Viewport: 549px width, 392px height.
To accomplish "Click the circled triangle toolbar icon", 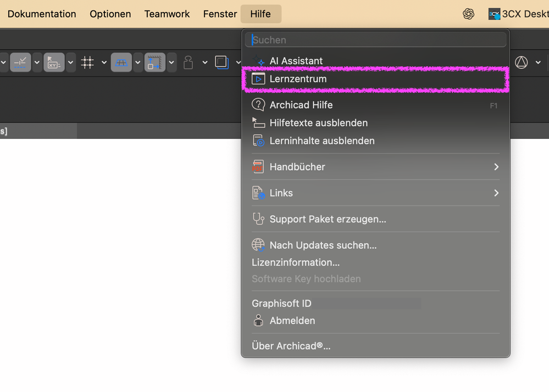I will (x=522, y=63).
